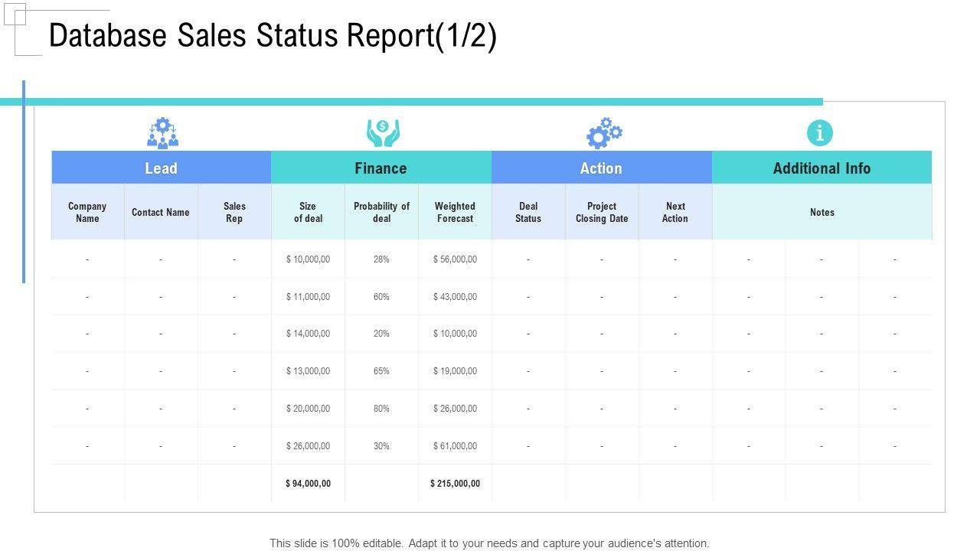Click the Contact Name column header
The image size is (980, 551).
(161, 212)
